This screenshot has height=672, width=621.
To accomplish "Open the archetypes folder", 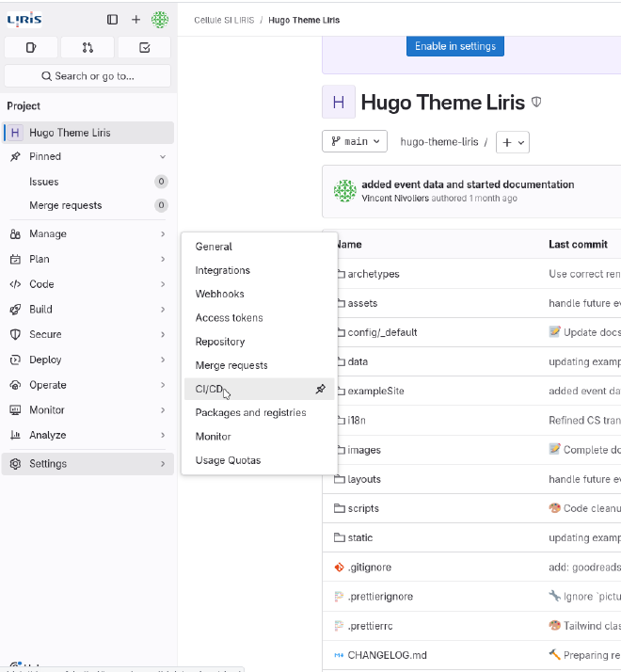I will 374,274.
